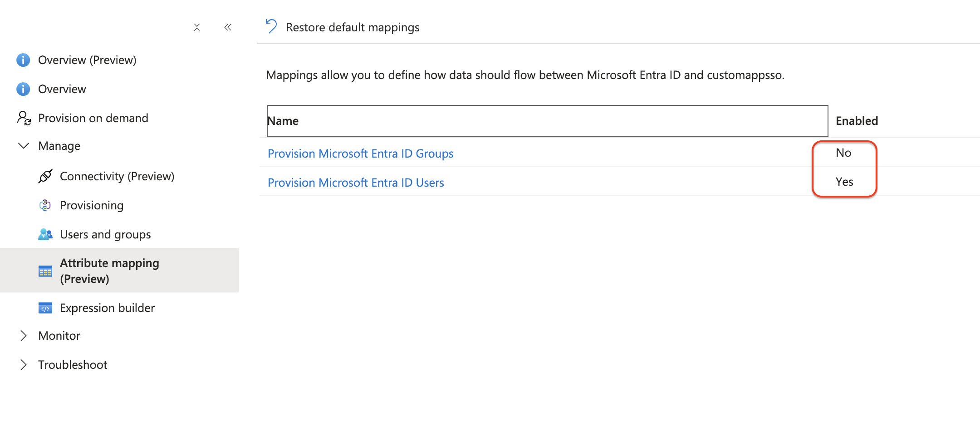This screenshot has height=426, width=980.
Task: Click the Monitor section label
Action: (59, 336)
